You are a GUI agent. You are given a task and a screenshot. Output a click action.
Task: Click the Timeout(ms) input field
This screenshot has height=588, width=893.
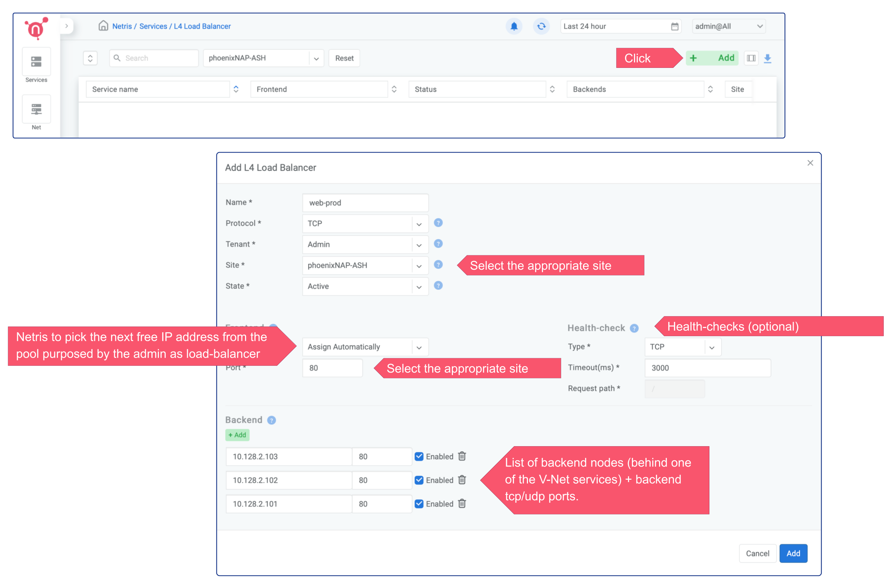(x=707, y=368)
